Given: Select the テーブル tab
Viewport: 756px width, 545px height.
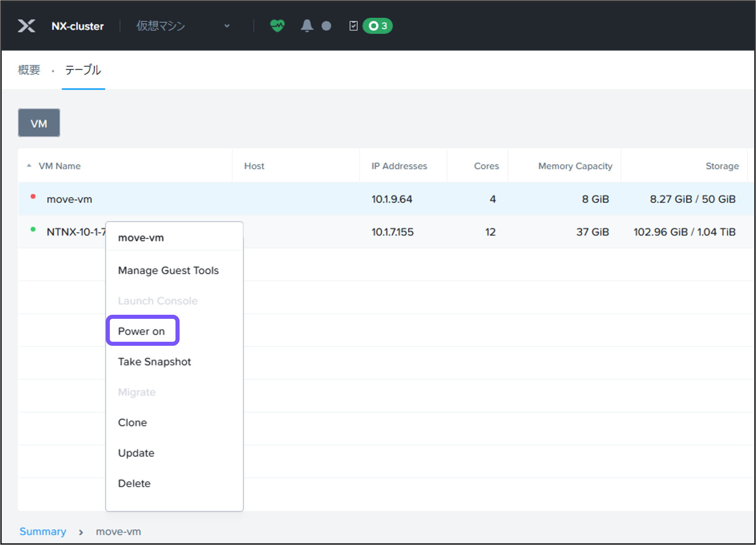Looking at the screenshot, I should pyautogui.click(x=83, y=70).
